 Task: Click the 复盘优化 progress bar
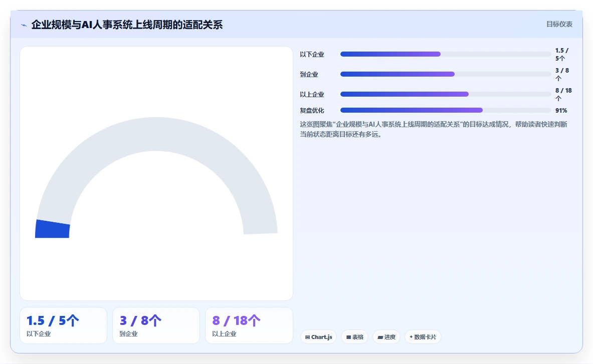pyautogui.click(x=446, y=110)
